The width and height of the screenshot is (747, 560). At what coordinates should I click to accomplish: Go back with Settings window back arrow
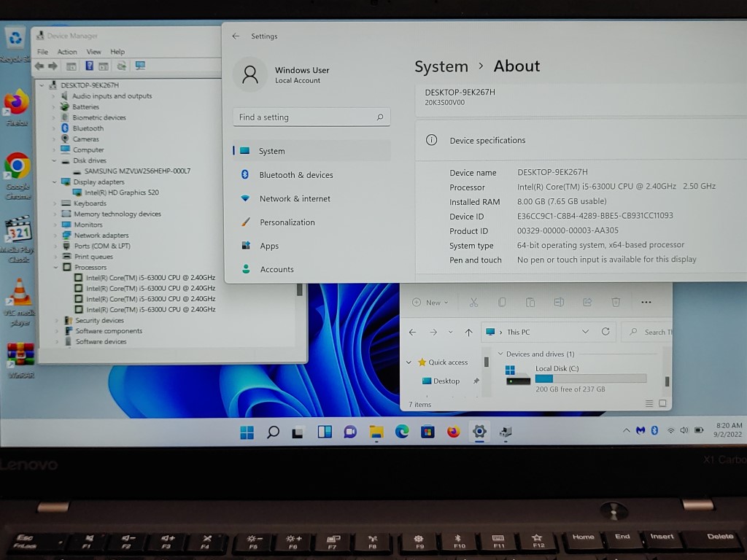click(236, 36)
